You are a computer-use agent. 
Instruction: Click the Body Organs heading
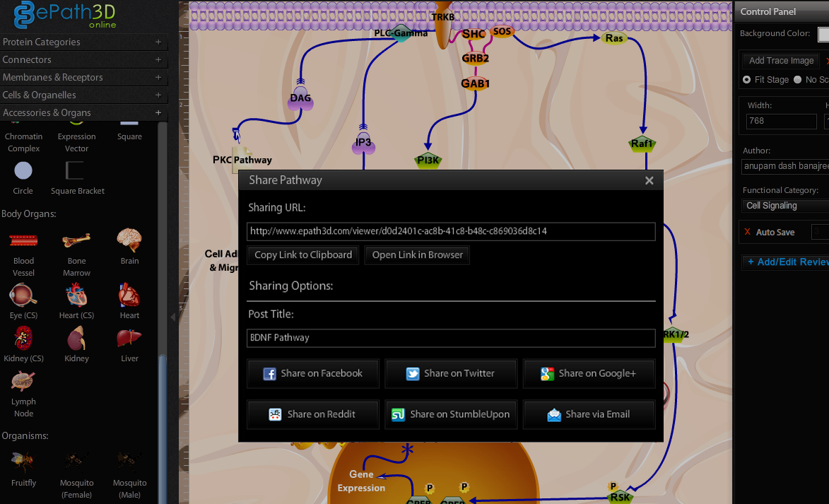(28, 214)
